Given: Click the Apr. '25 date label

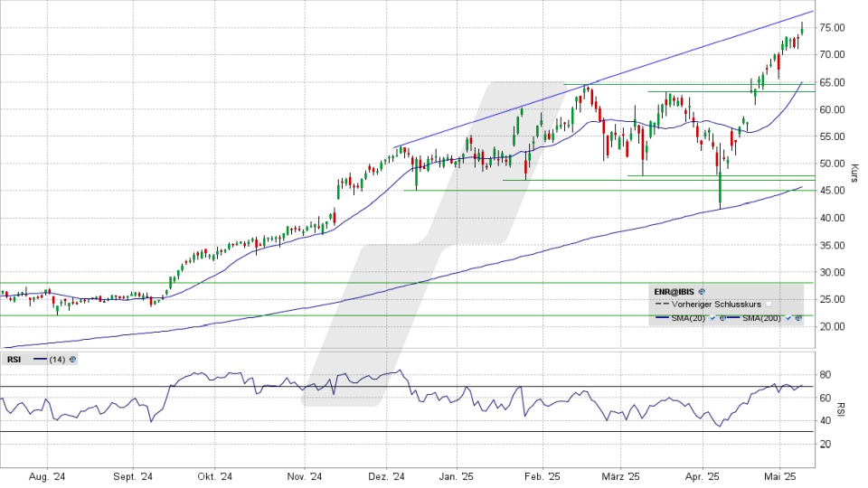Looking at the screenshot, I should pyautogui.click(x=703, y=477).
